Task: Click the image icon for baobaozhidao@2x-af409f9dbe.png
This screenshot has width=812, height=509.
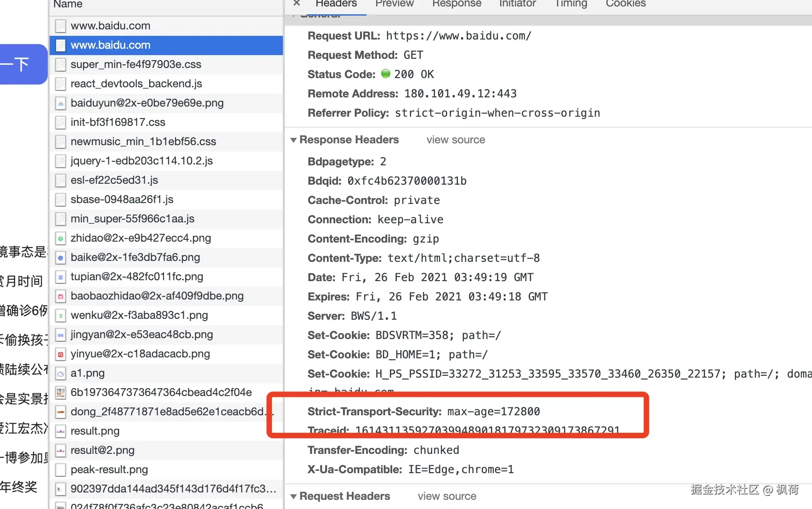Action: (x=60, y=296)
